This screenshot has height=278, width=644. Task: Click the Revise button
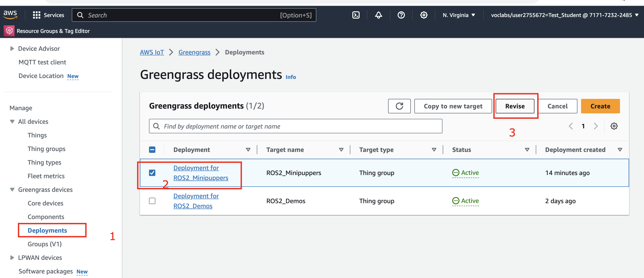pyautogui.click(x=515, y=106)
